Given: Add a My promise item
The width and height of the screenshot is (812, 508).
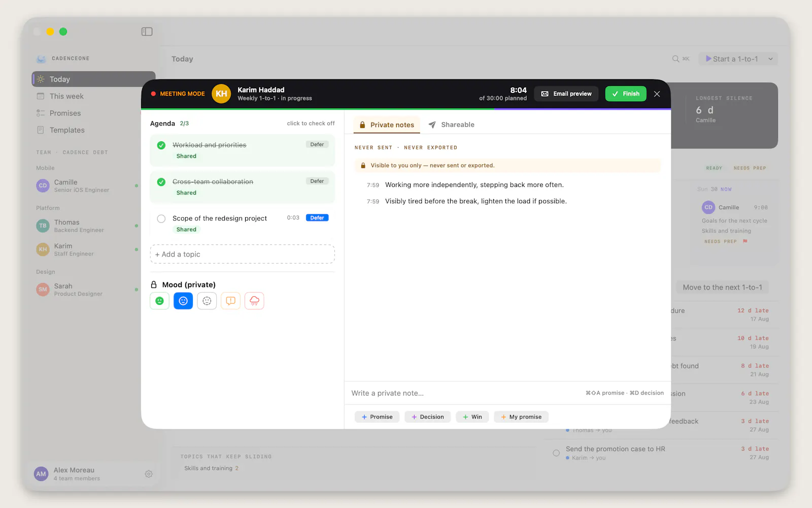Looking at the screenshot, I should [x=521, y=417].
